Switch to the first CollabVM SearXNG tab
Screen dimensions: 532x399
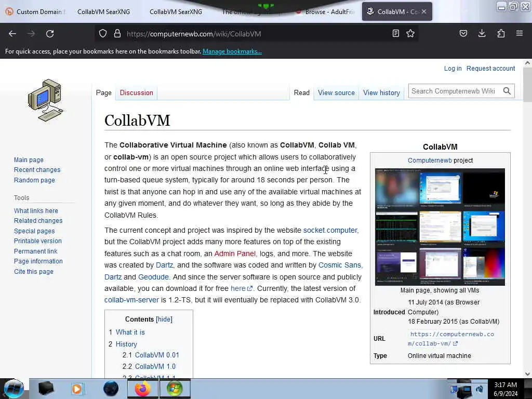(x=103, y=11)
